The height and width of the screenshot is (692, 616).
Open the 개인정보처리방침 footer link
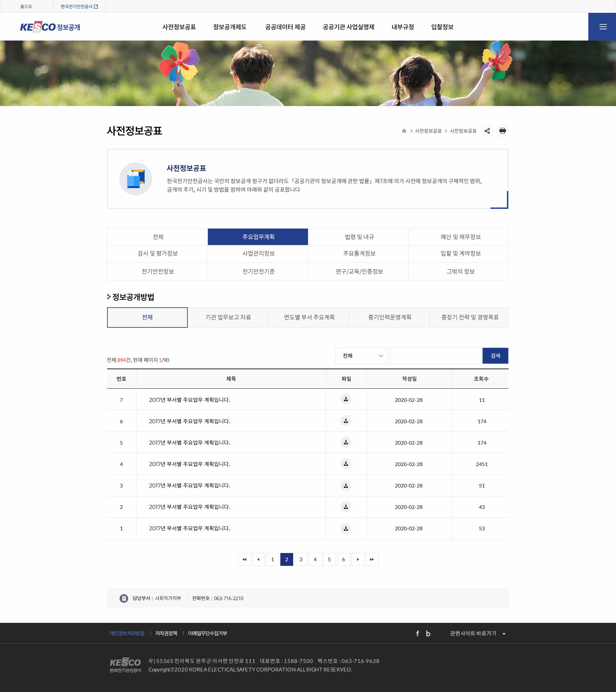(x=127, y=633)
